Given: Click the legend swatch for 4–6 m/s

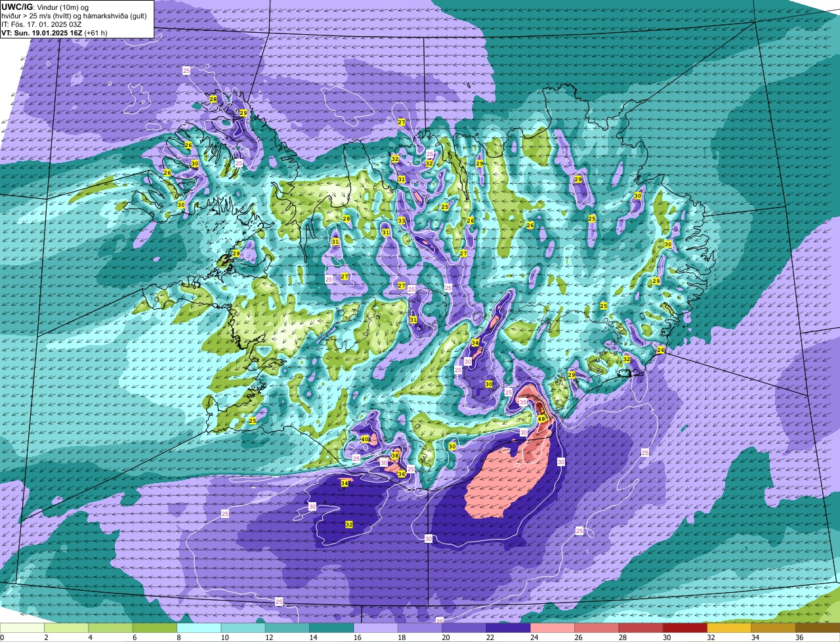Looking at the screenshot, I should click(x=110, y=628).
